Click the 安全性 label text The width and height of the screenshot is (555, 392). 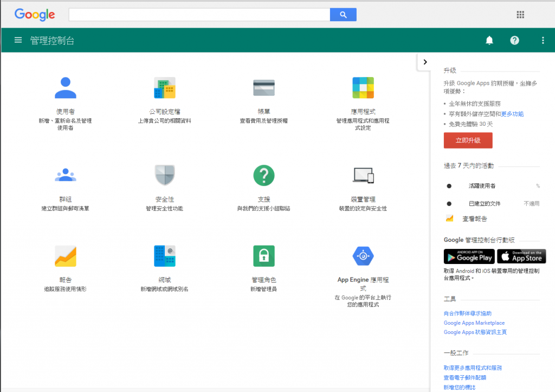tap(165, 199)
